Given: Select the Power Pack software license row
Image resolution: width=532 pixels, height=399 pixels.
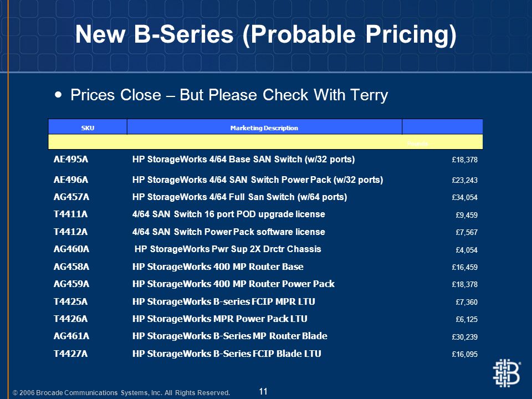Looking at the screenshot, I should point(265,232).
